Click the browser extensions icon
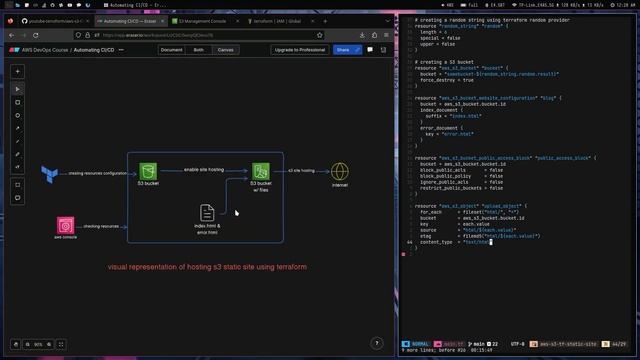640x360 pixels. [x=374, y=35]
